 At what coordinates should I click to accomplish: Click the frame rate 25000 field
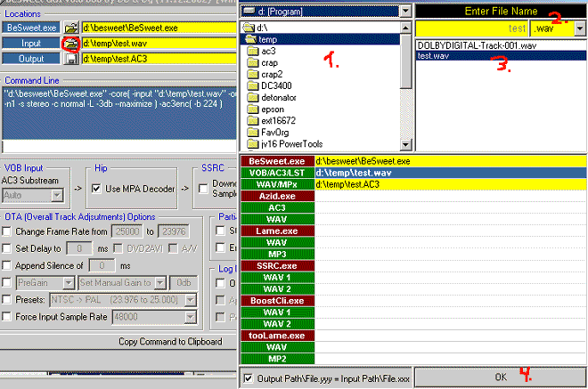[x=127, y=231]
